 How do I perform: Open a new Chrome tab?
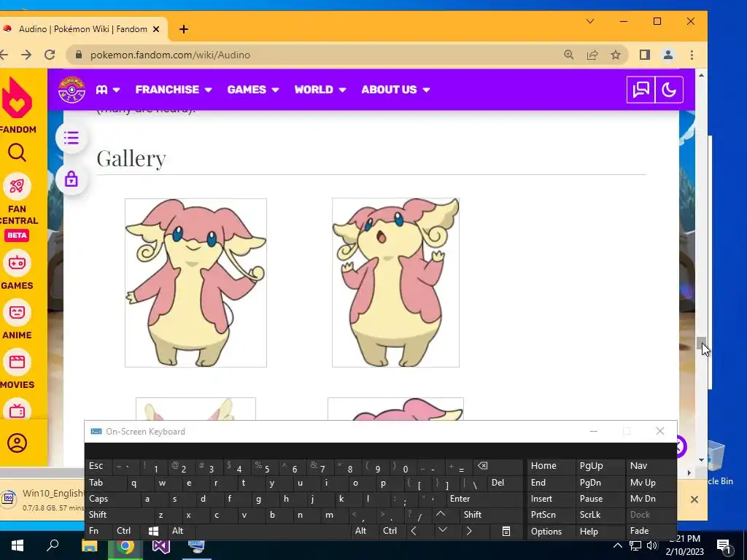(183, 29)
